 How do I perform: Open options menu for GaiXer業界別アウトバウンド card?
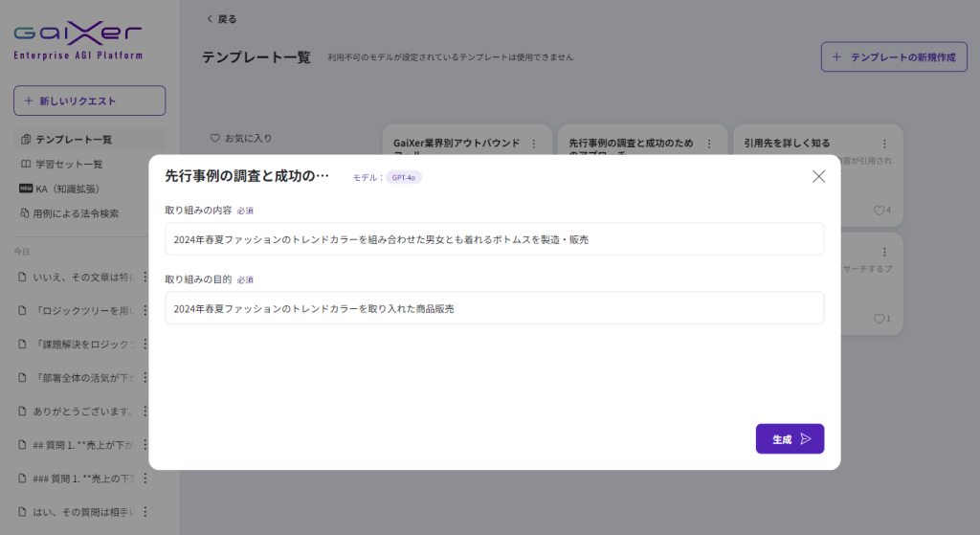coord(532,144)
